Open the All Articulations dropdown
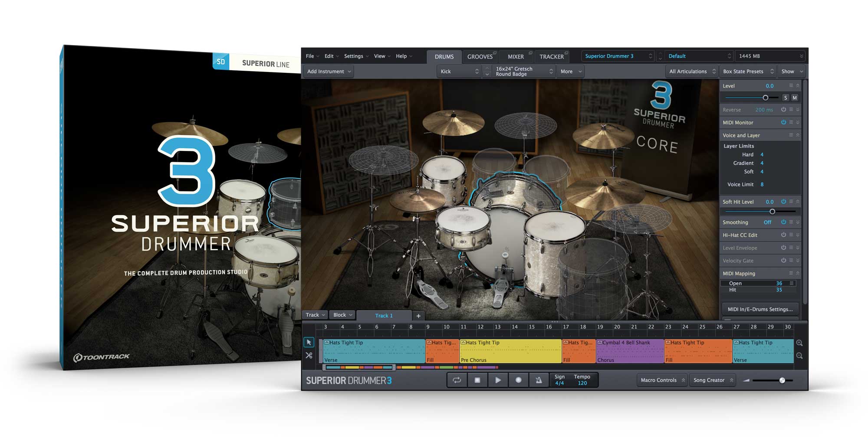Screen dimensions: 868x438 [x=691, y=71]
